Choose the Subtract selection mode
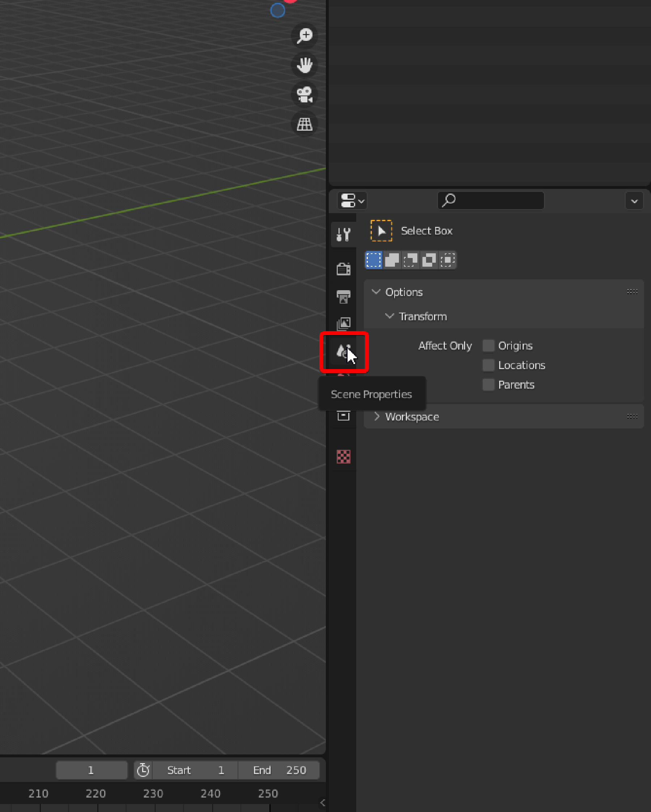This screenshot has height=812, width=651. click(x=410, y=260)
